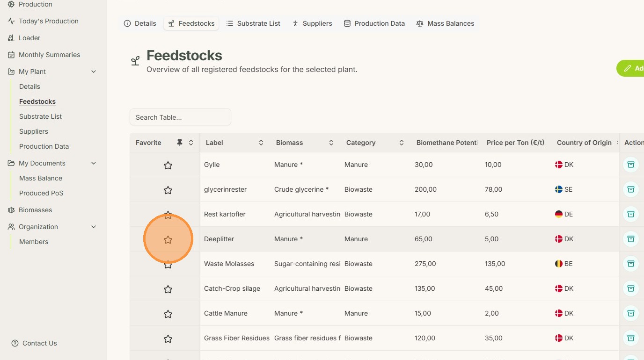The height and width of the screenshot is (360, 644).
Task: Collapse the My Plant sidebar section
Action: click(94, 72)
